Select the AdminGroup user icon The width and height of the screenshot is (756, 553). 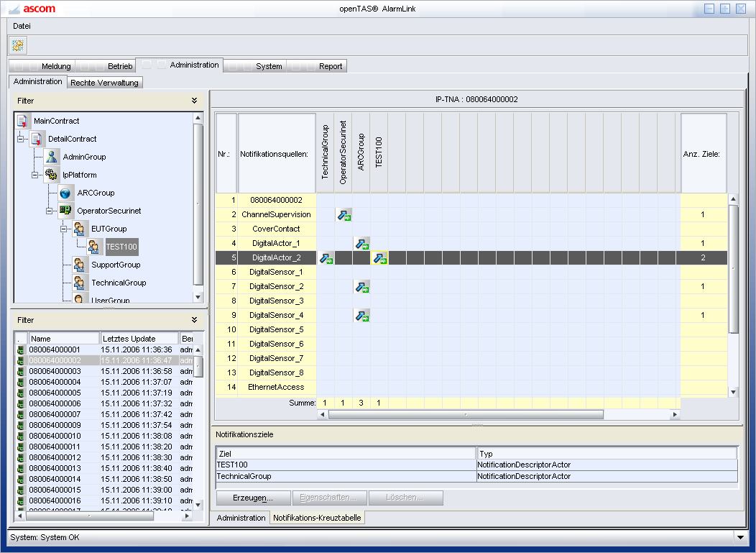(52, 157)
